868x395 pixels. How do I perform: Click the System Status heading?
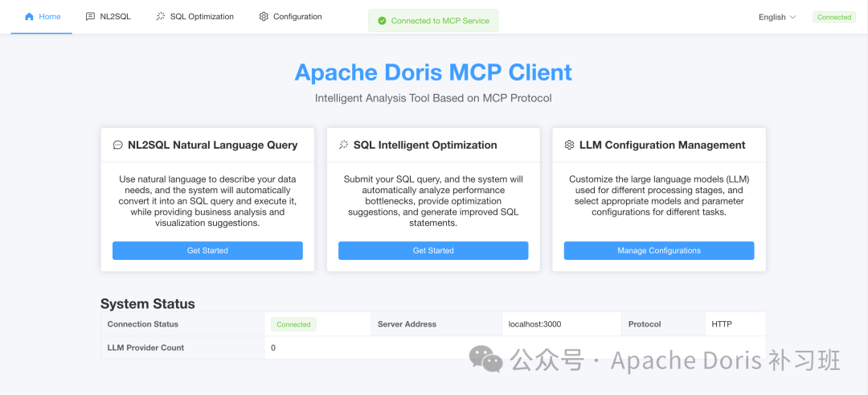[x=148, y=303]
